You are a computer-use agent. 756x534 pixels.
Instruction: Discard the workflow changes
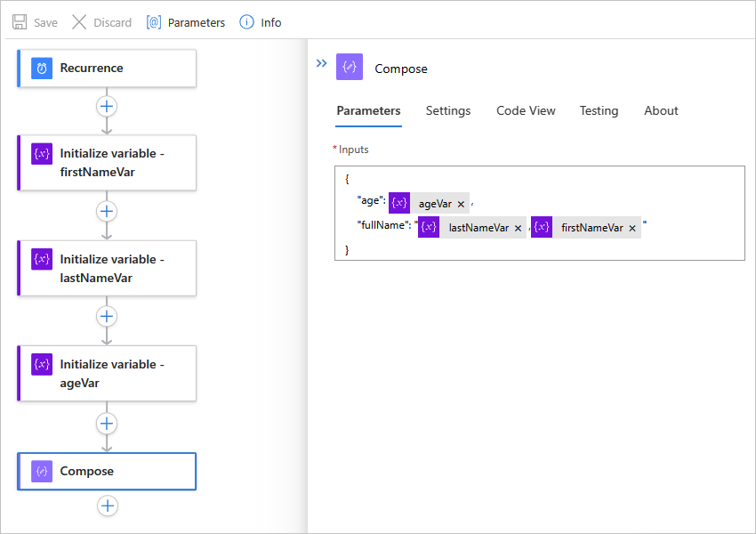[x=101, y=22]
